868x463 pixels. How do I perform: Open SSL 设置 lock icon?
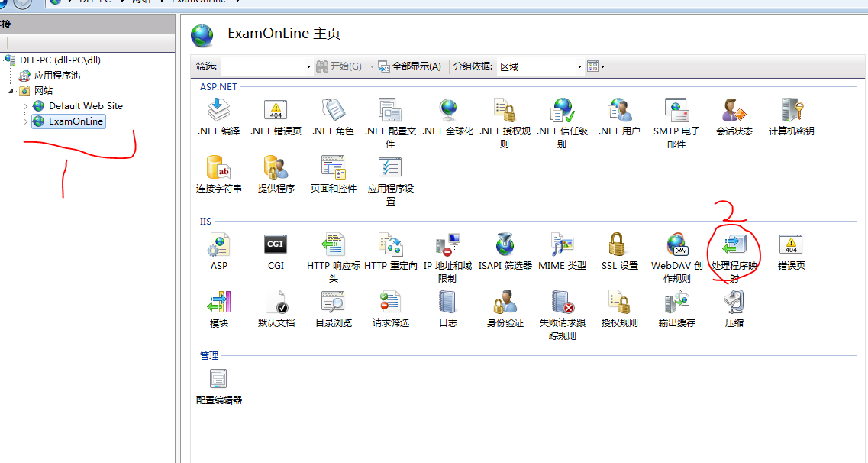coord(618,244)
